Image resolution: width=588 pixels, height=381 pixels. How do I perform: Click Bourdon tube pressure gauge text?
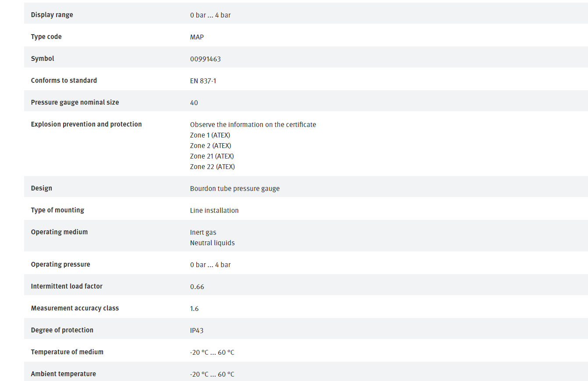pyautogui.click(x=235, y=189)
